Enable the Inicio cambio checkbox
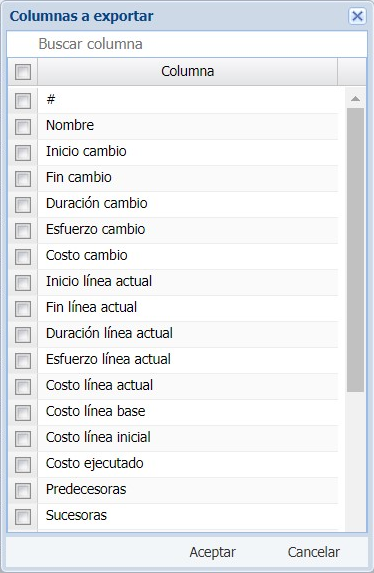Viewport: 374px width, 573px height. (23, 153)
